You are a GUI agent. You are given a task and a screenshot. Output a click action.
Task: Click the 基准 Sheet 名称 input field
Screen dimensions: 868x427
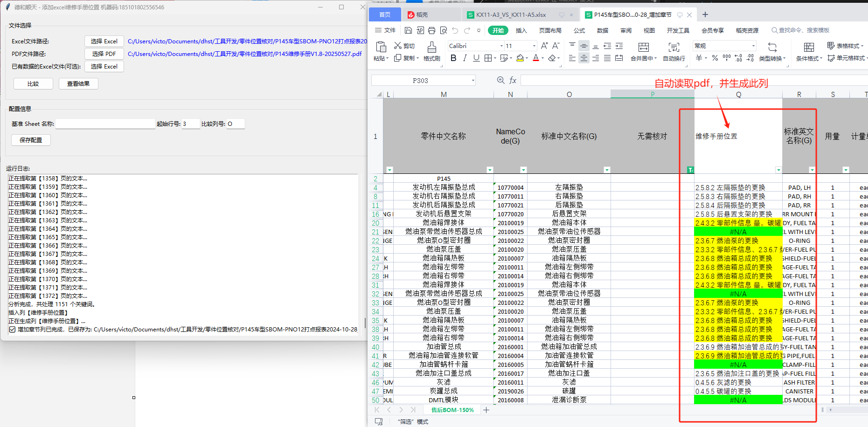105,124
